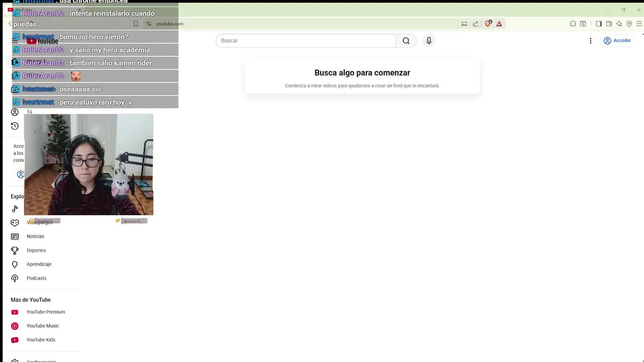Click the Acceder sign-in button
The height and width of the screenshot is (362, 644).
(617, 41)
